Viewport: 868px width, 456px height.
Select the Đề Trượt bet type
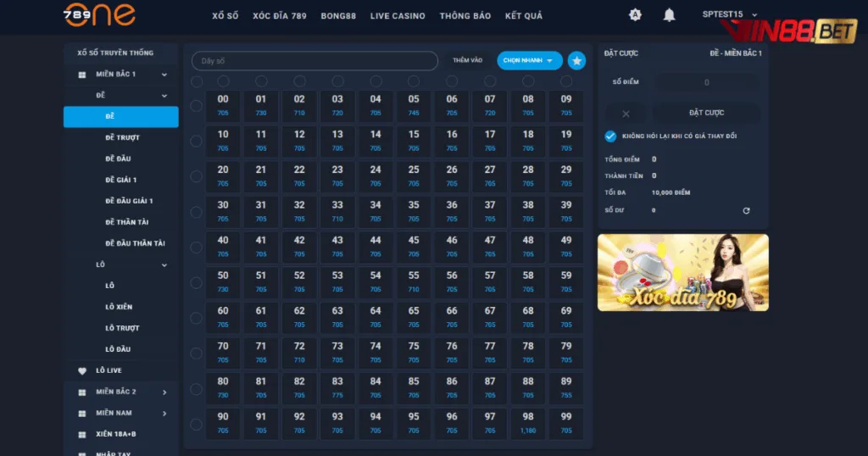122,137
